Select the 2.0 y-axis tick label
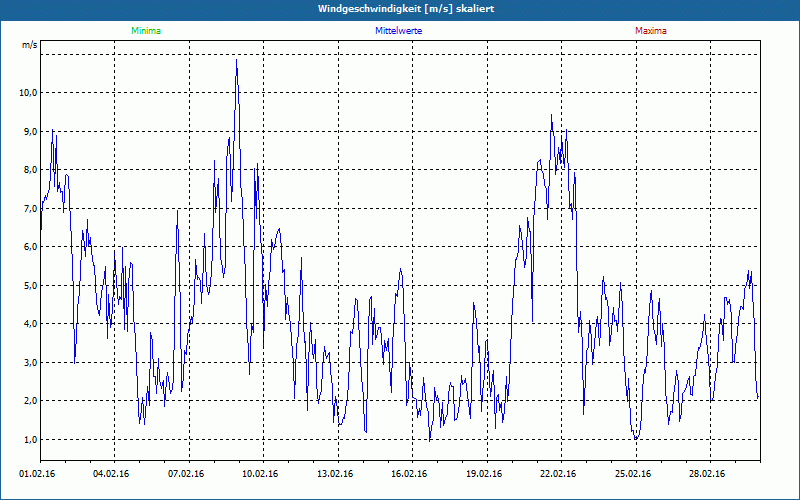This screenshot has width=800, height=500. point(29,401)
